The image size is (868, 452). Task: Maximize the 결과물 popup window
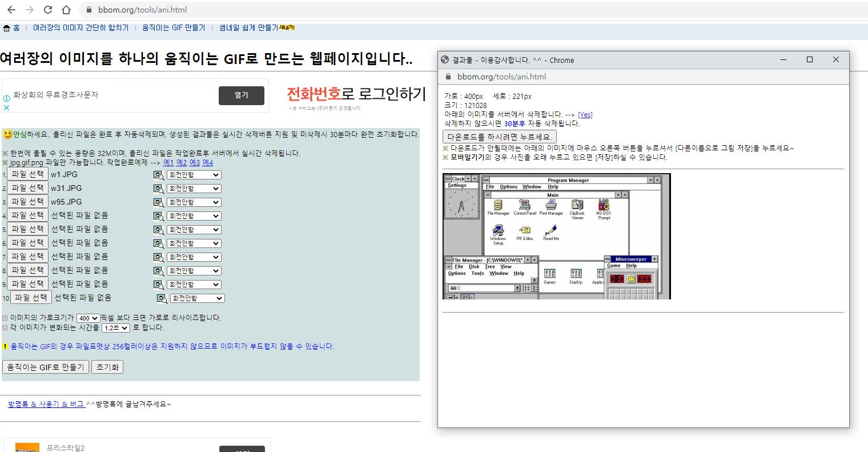tap(809, 59)
